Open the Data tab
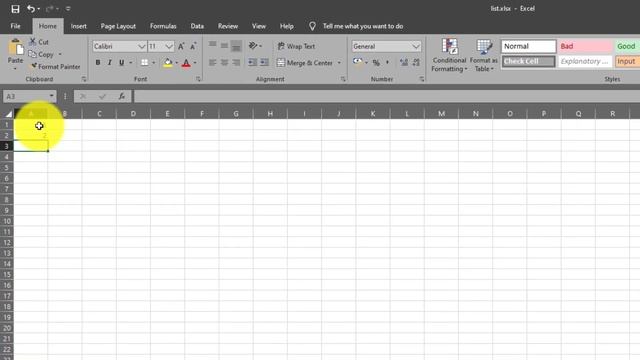The height and width of the screenshot is (360, 640). point(197,26)
